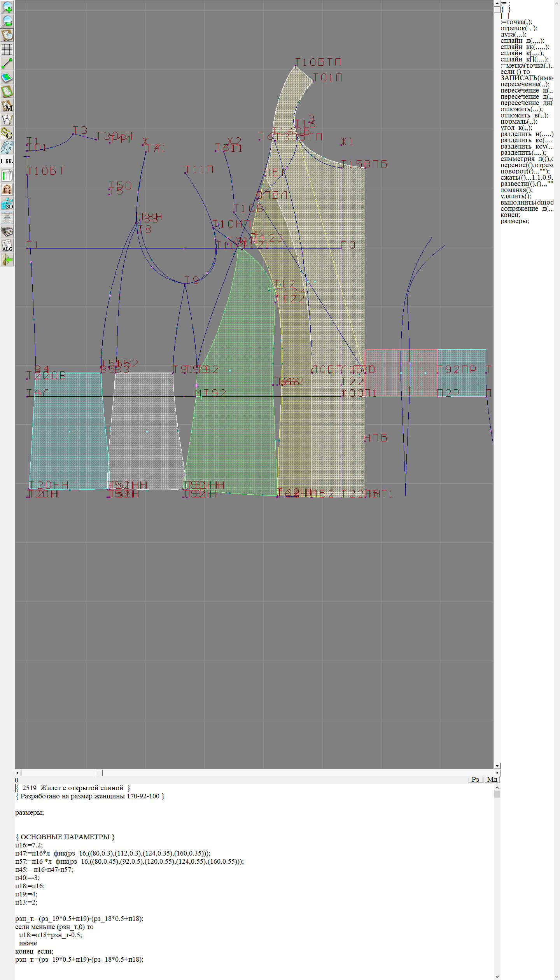This screenshot has height=980, width=560.
Task: Open the compass drawing tool icon
Action: point(7,119)
